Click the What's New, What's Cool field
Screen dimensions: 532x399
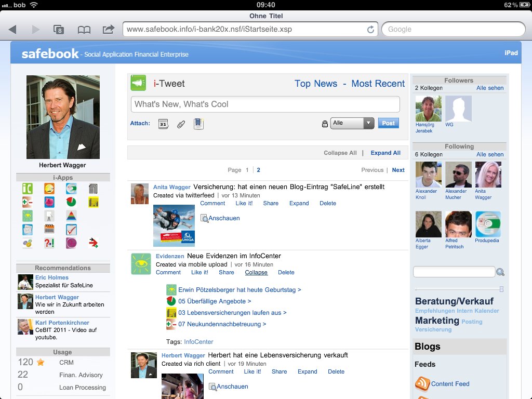[265, 104]
